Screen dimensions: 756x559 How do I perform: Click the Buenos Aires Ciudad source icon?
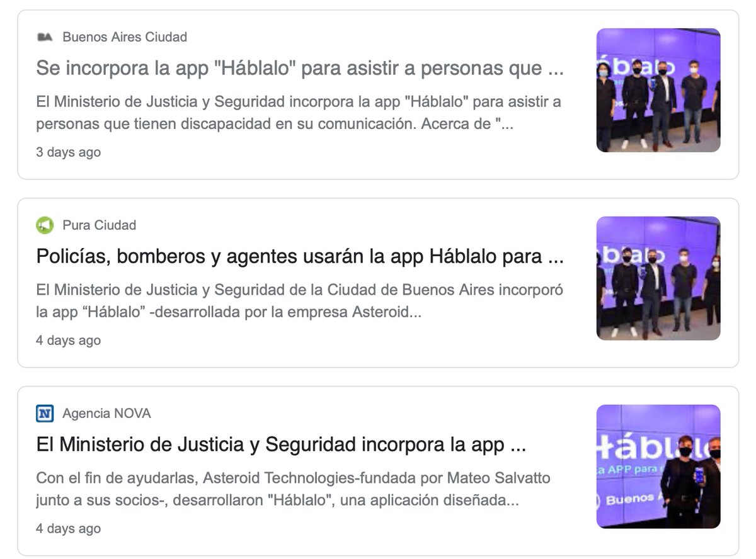pos(45,37)
